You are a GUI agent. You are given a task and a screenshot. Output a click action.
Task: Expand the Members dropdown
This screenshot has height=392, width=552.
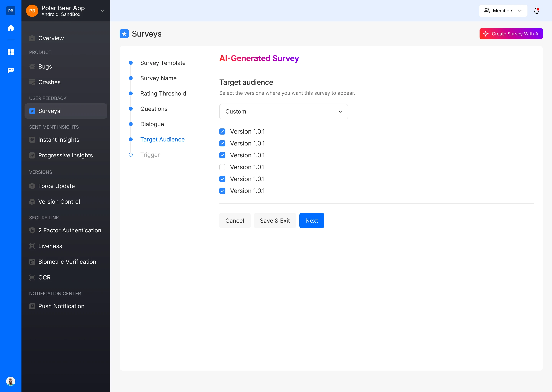tap(503, 11)
